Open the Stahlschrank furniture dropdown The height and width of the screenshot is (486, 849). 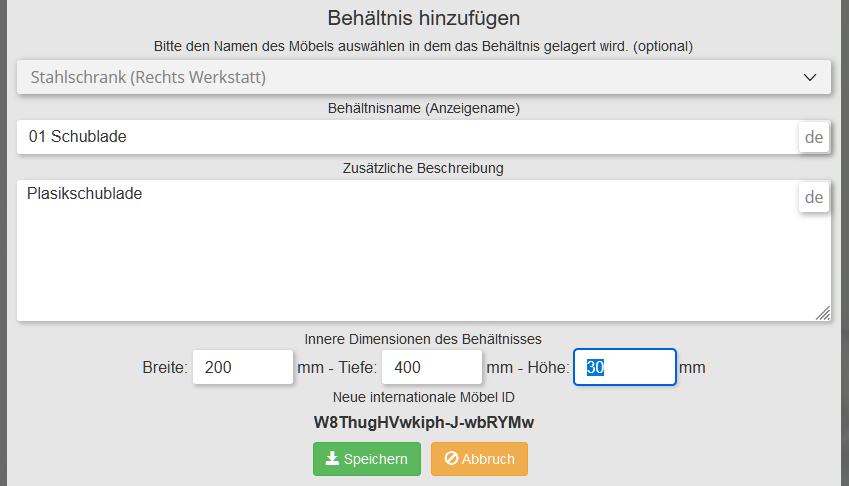point(400,77)
